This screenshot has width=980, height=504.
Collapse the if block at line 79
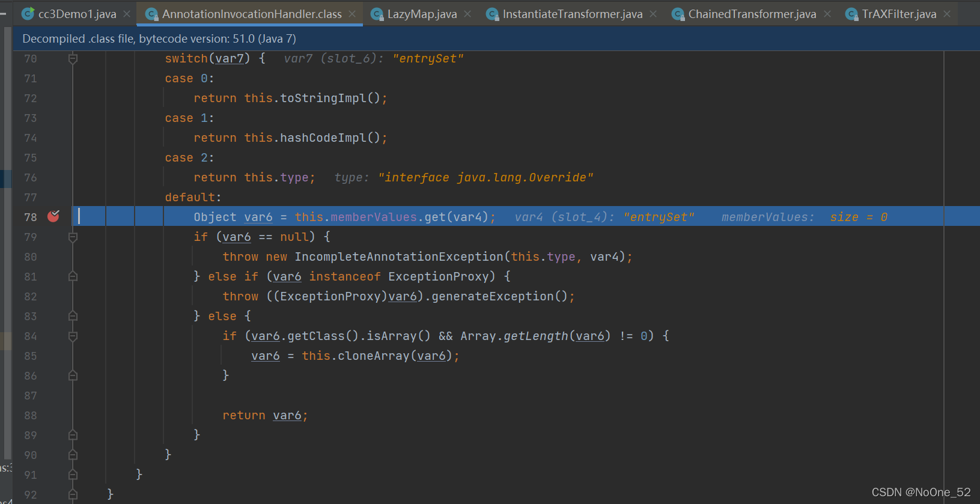[73, 237]
